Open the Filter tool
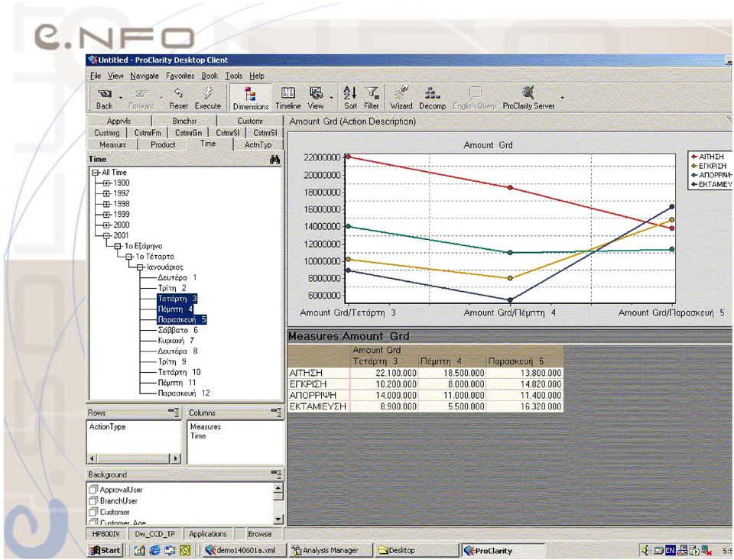 pyautogui.click(x=372, y=98)
